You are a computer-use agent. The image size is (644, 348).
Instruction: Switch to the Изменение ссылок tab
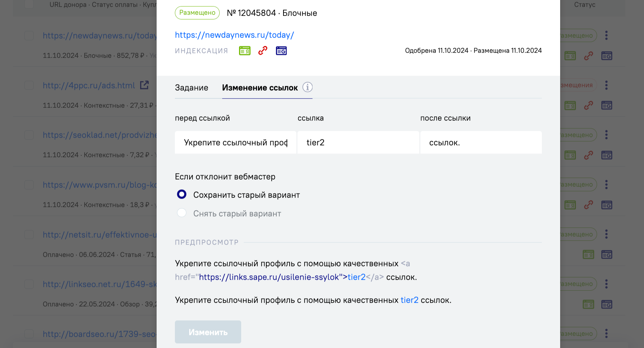point(260,88)
